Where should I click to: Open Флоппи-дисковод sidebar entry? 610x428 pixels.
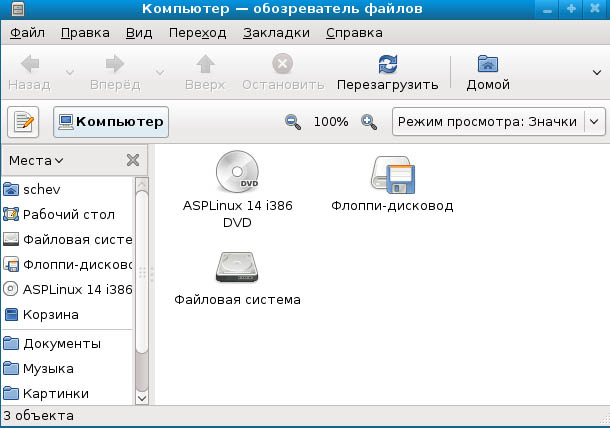pyautogui.click(x=67, y=265)
